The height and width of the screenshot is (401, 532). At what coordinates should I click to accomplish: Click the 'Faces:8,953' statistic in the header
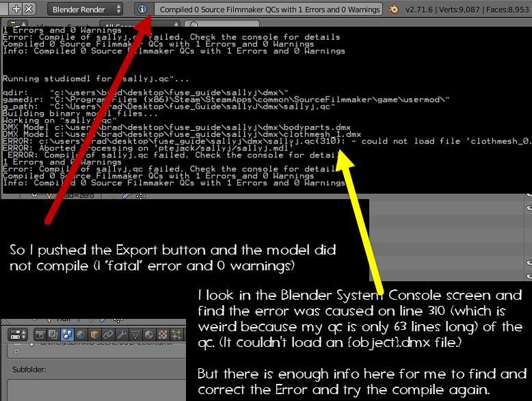pyautogui.click(x=507, y=10)
